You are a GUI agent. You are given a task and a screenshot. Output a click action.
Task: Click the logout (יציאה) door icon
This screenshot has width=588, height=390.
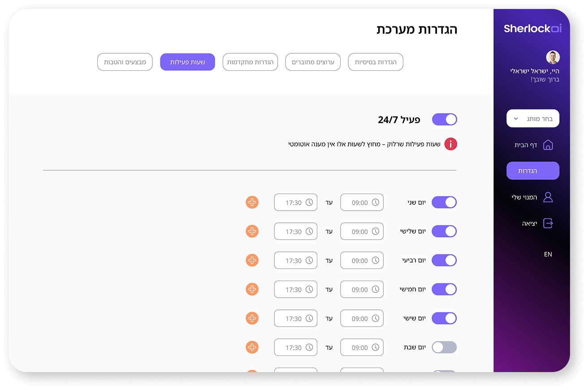point(548,223)
